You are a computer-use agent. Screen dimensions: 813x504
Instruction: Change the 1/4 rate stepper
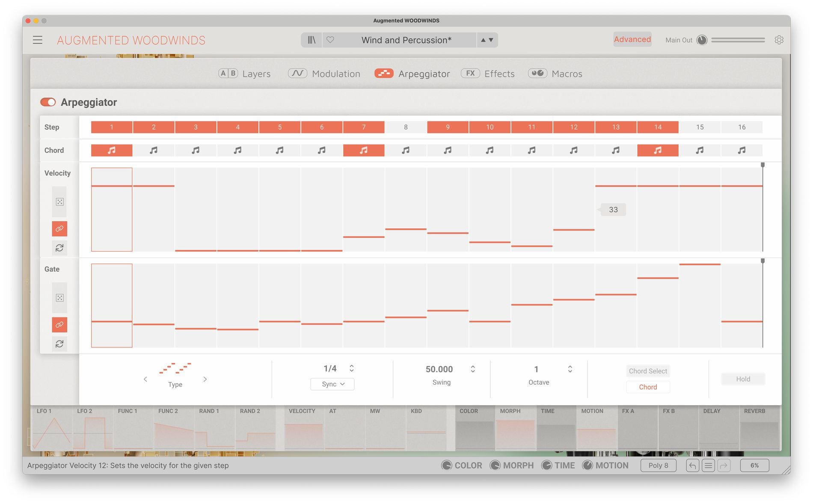pos(351,368)
